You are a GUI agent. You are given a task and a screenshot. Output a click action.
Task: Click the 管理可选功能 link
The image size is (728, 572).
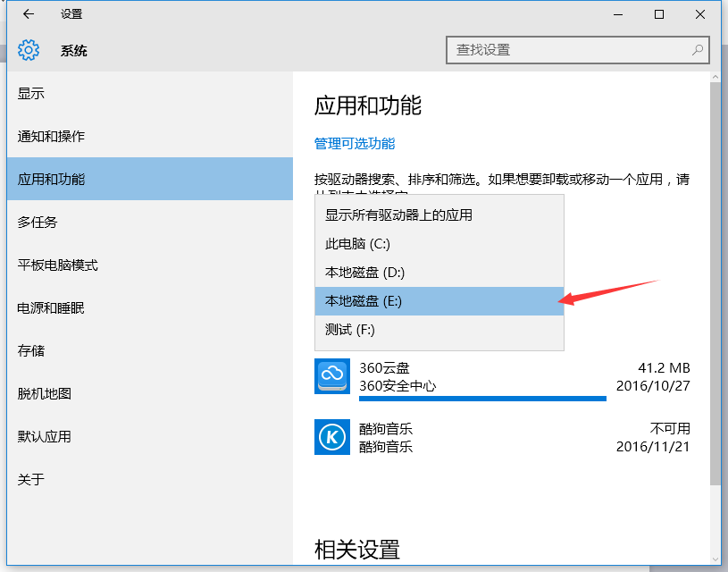pyautogui.click(x=355, y=144)
